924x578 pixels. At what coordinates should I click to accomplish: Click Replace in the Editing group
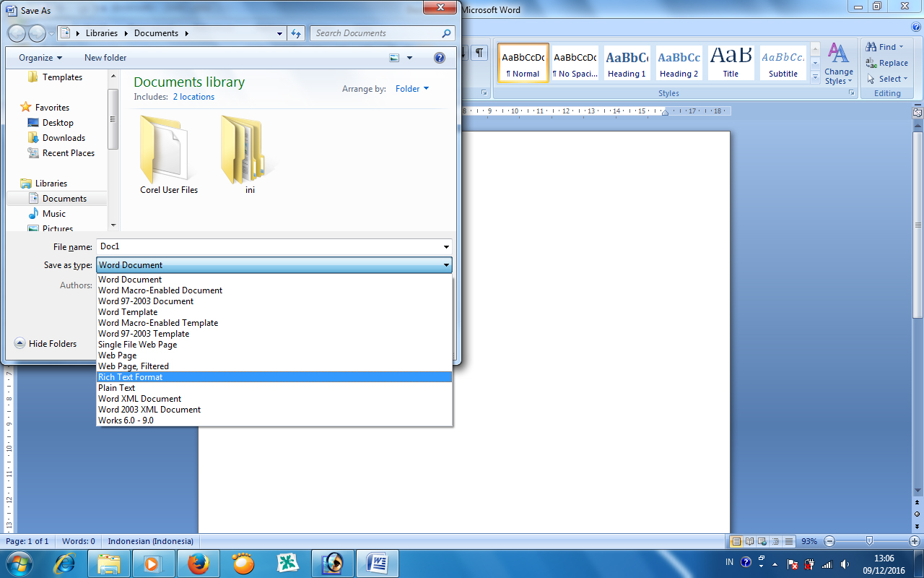coord(887,63)
